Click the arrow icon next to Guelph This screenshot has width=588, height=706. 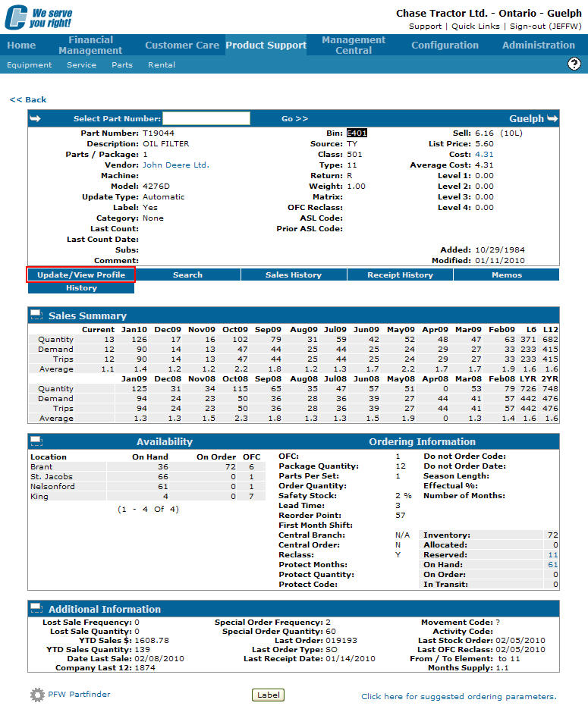click(x=552, y=118)
